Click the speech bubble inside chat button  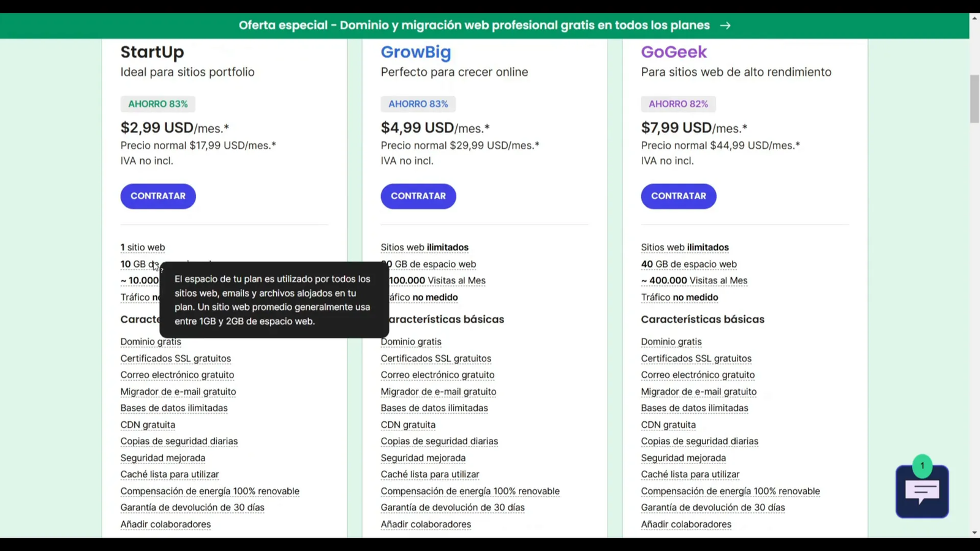pos(921,490)
